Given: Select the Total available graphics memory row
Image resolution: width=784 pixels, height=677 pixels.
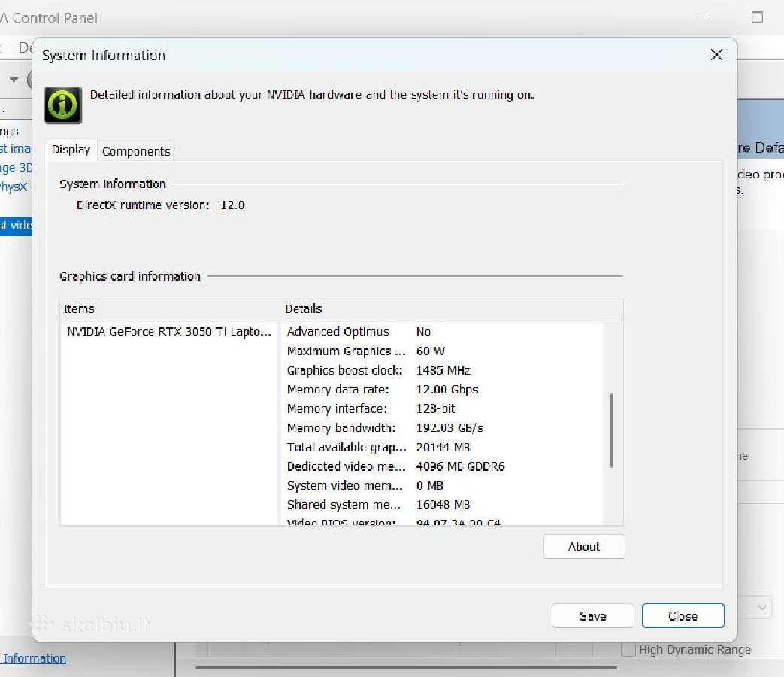Looking at the screenshot, I should tap(443, 447).
